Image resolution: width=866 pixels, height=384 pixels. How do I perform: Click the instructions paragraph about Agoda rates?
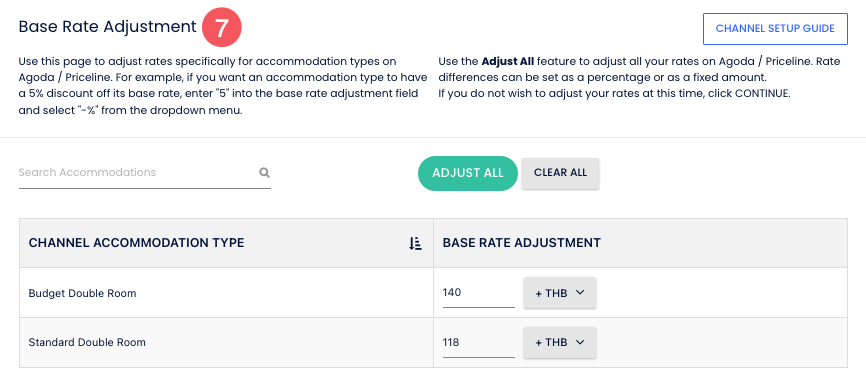223,86
